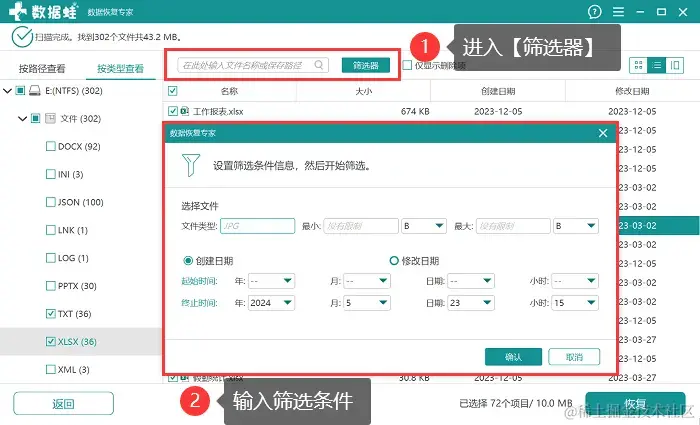Click the 文件 folder type icon
This screenshot has height=425, width=700.
tap(50, 118)
